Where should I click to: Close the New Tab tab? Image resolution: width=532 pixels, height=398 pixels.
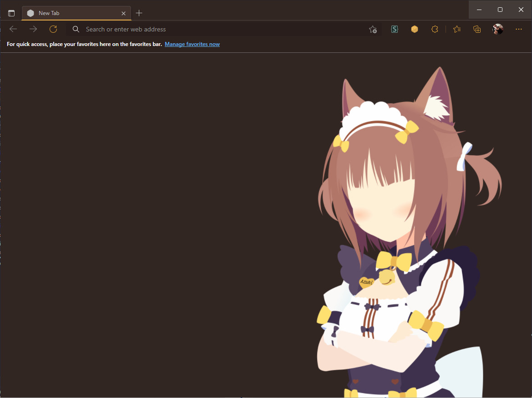click(x=123, y=13)
